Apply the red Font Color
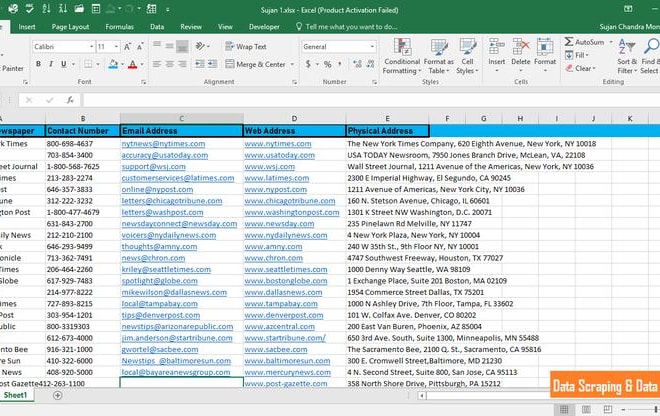 [x=133, y=64]
